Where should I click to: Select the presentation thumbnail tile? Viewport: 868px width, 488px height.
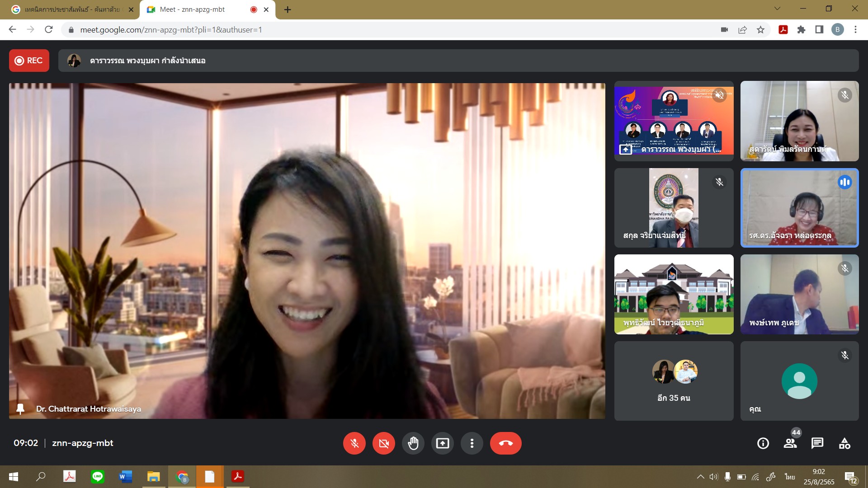click(674, 121)
